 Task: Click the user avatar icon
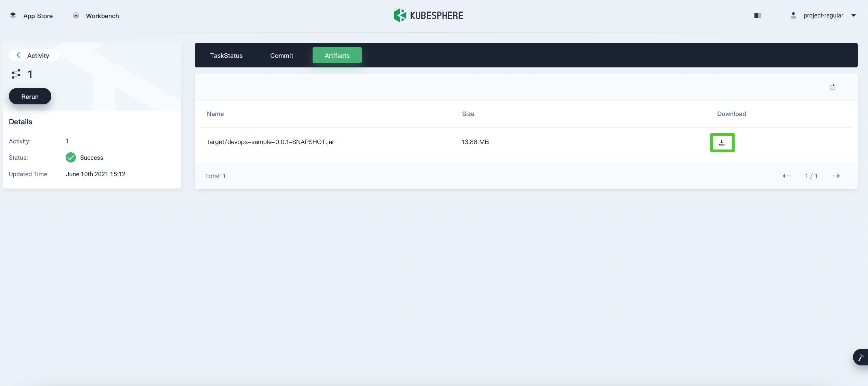tap(793, 15)
